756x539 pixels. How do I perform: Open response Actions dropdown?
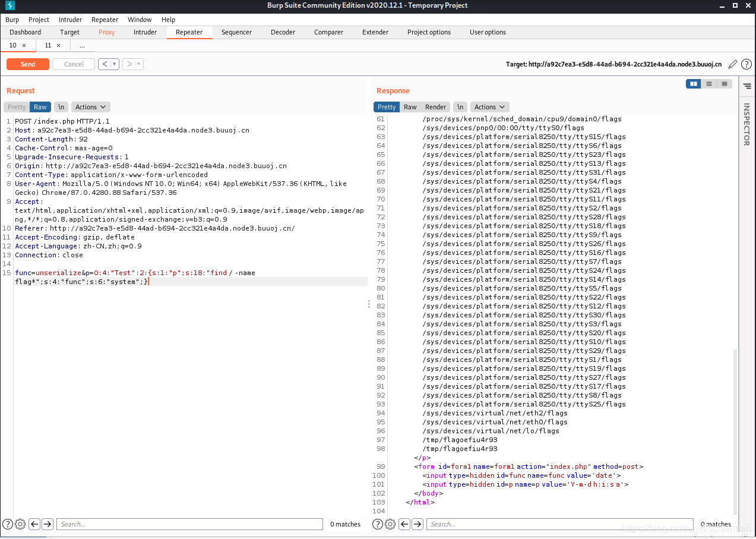click(489, 107)
